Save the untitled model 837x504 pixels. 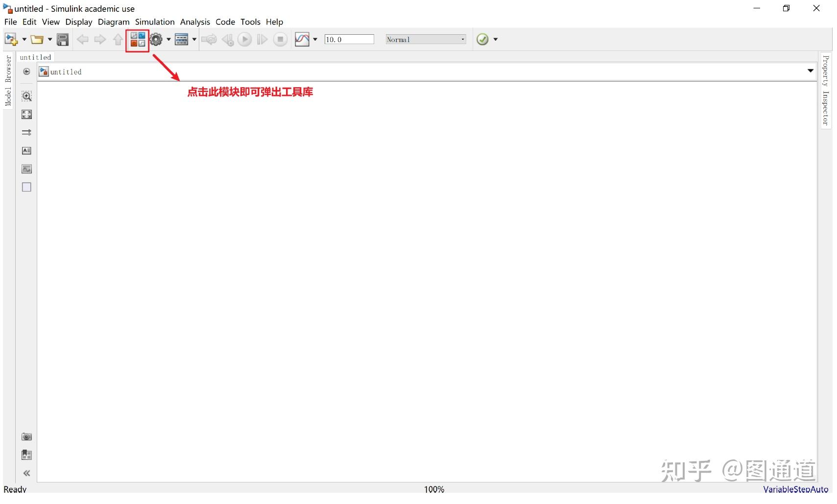63,39
